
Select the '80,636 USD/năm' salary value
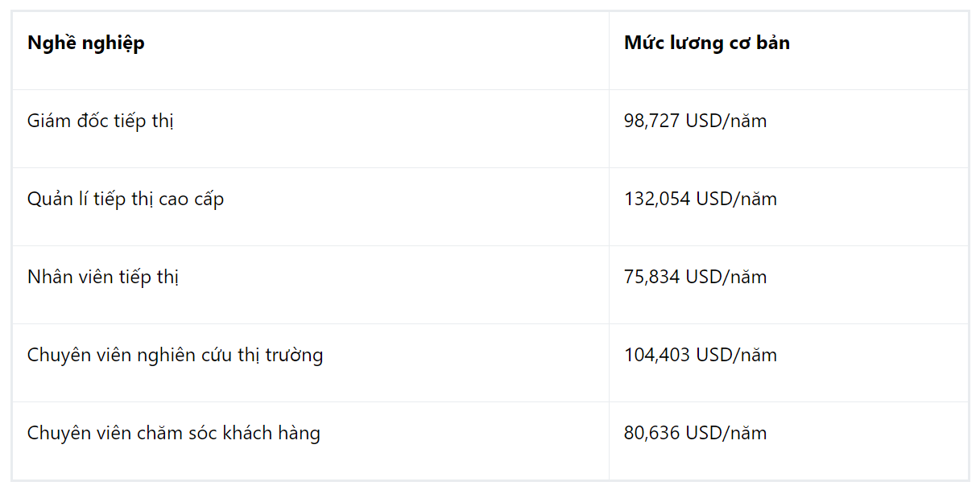coord(695,433)
